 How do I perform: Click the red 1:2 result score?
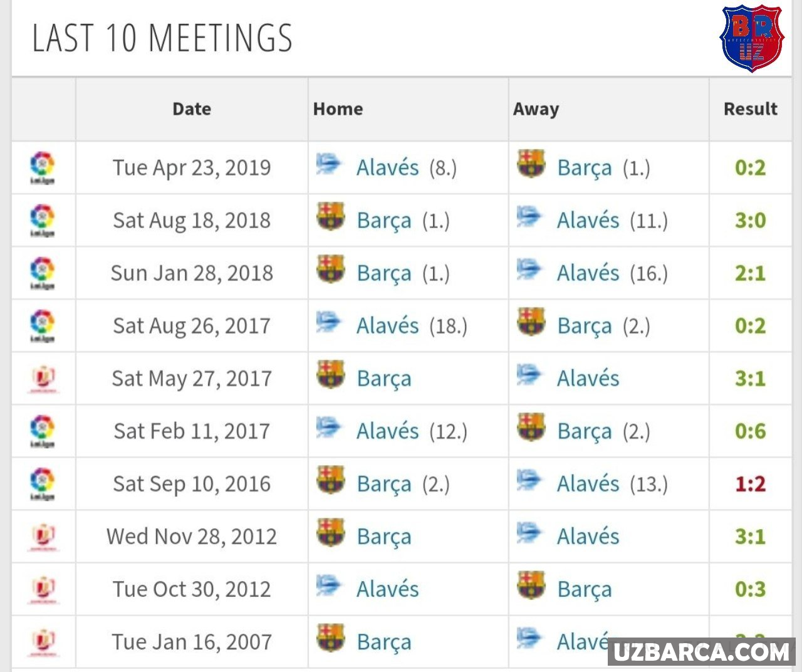[750, 484]
